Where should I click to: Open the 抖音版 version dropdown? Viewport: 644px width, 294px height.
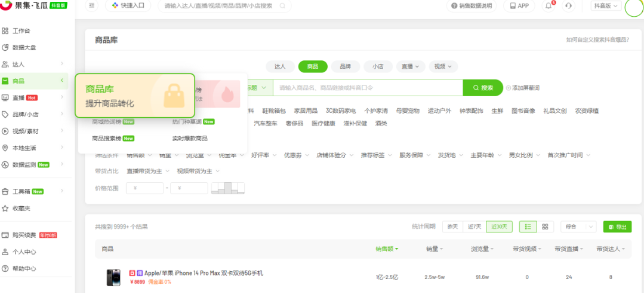coord(606,6)
